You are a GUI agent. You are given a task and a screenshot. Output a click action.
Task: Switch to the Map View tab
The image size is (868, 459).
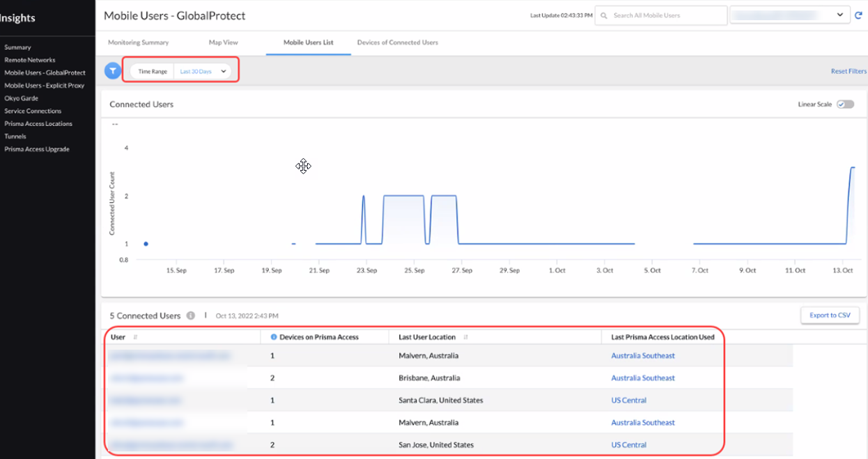224,42
